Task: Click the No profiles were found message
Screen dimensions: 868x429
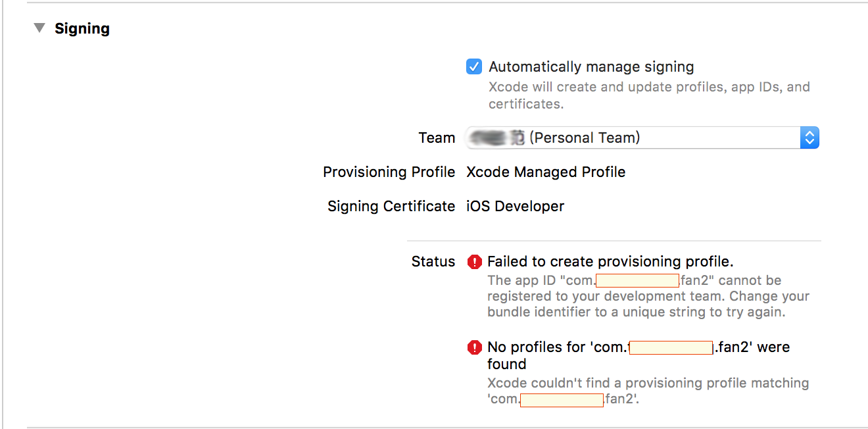Action: tap(639, 355)
